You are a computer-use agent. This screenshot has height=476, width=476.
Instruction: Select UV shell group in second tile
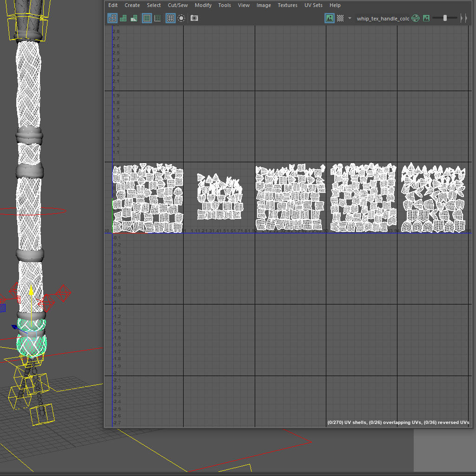[x=220, y=197]
